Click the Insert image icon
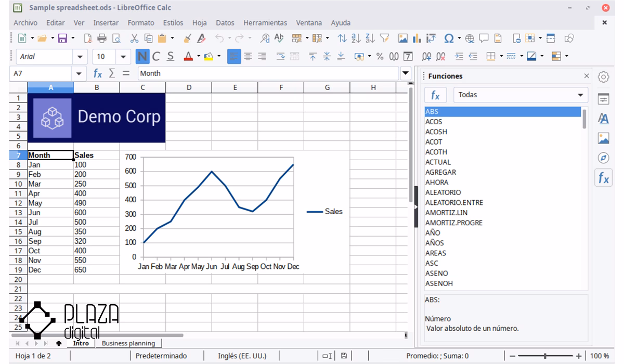The image size is (624, 364). [x=403, y=38]
